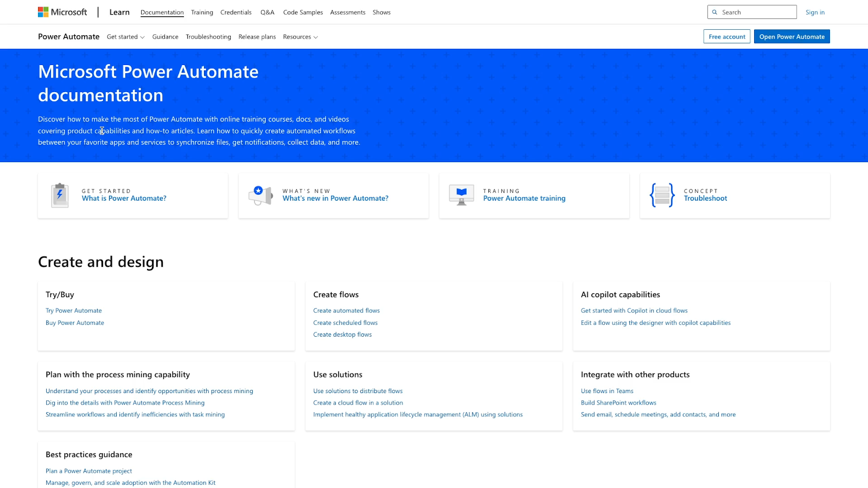
Task: Open What is Power Automate? link
Action: (124, 198)
